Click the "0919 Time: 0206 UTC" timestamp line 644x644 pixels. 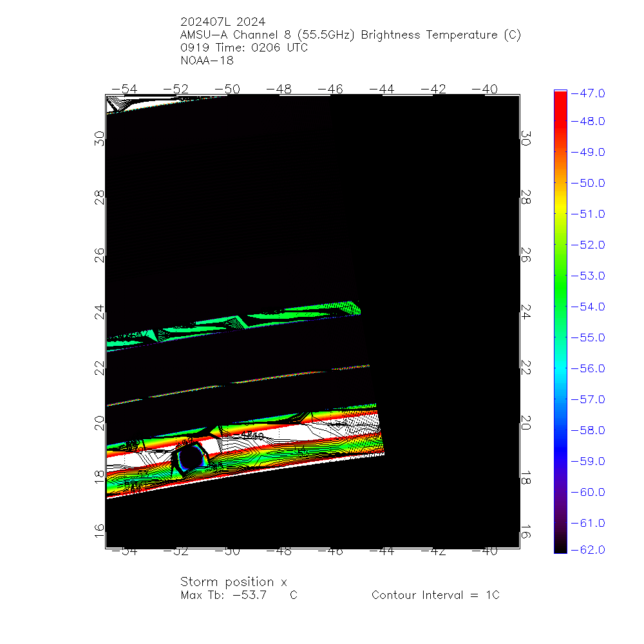coord(244,48)
